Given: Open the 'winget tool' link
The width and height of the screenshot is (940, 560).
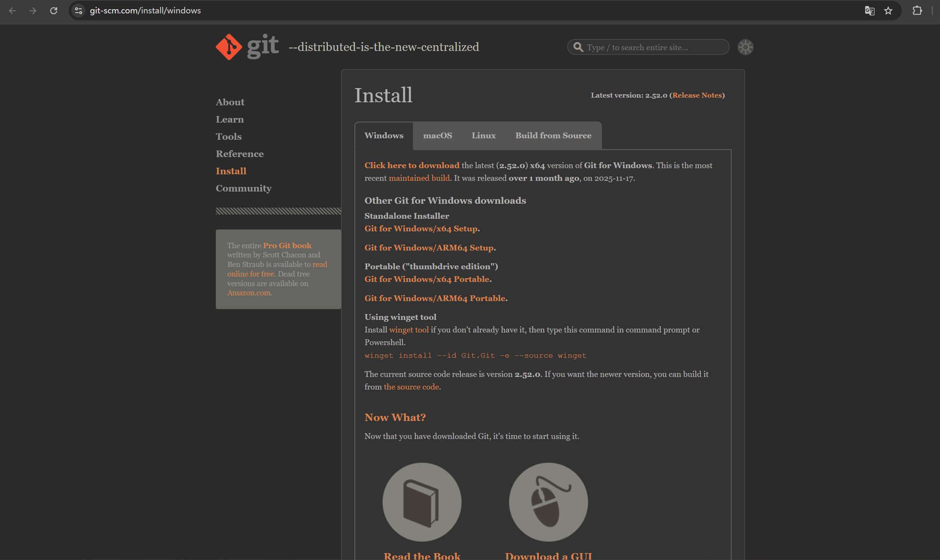Looking at the screenshot, I should (x=409, y=330).
